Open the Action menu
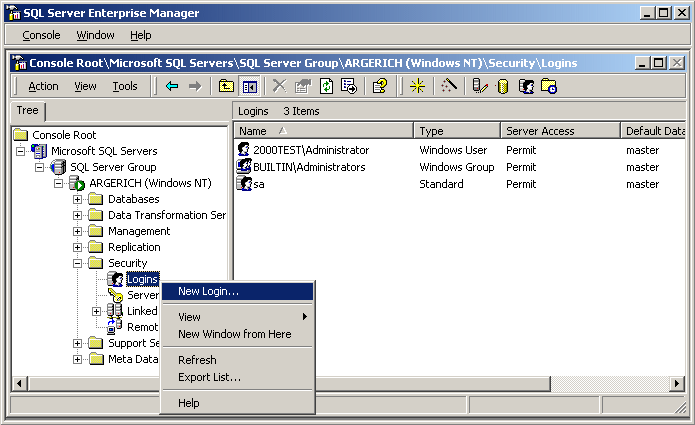This screenshot has height=425, width=695. 43,86
